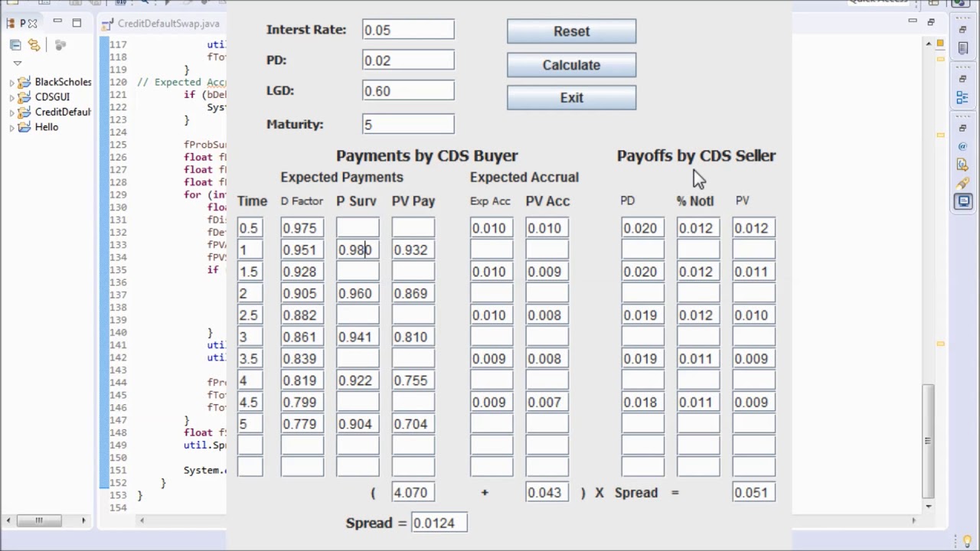Select the CDSGUI project

(52, 97)
